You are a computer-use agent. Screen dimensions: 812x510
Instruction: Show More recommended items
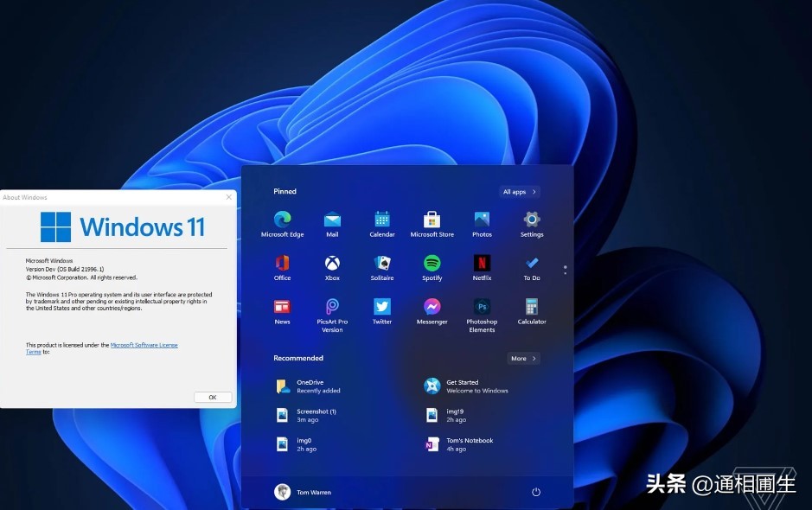pyautogui.click(x=523, y=358)
